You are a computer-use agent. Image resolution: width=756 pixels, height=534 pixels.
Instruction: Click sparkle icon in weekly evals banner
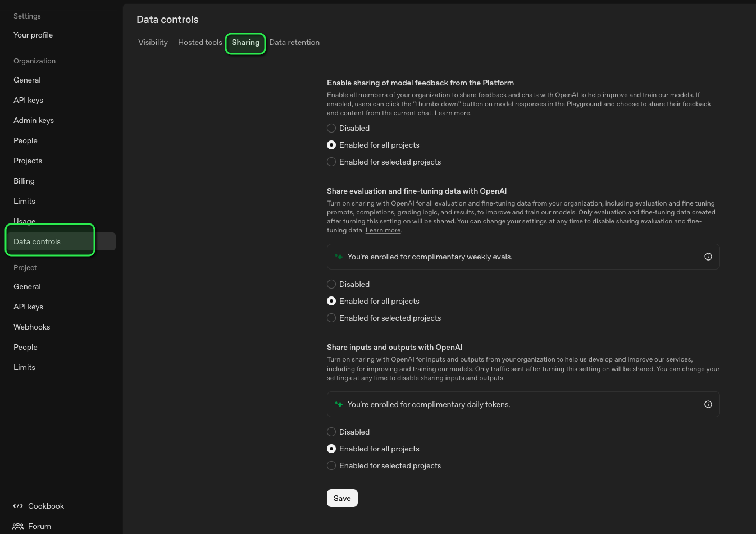pos(339,257)
